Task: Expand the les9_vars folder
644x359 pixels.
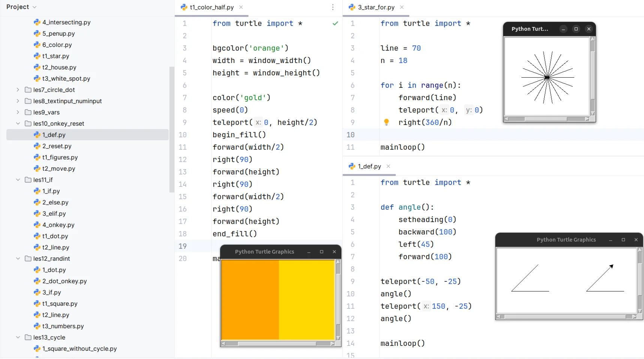Action: (x=18, y=112)
